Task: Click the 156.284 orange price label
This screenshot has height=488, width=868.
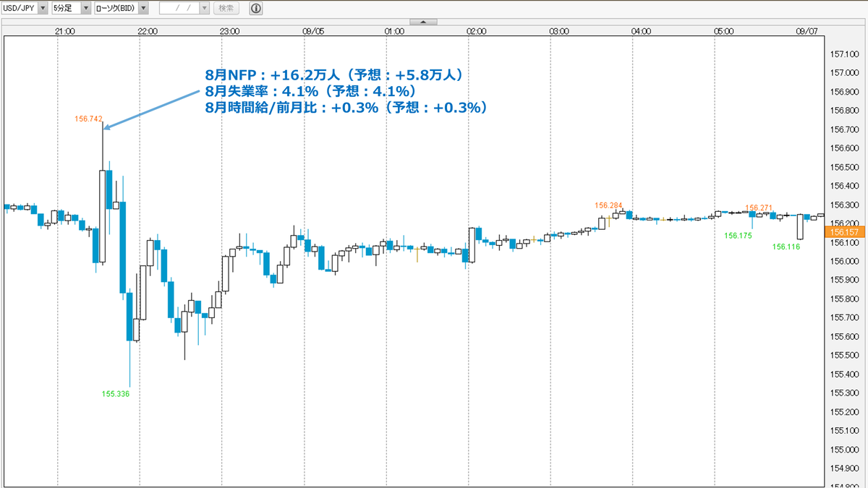Action: [x=608, y=205]
